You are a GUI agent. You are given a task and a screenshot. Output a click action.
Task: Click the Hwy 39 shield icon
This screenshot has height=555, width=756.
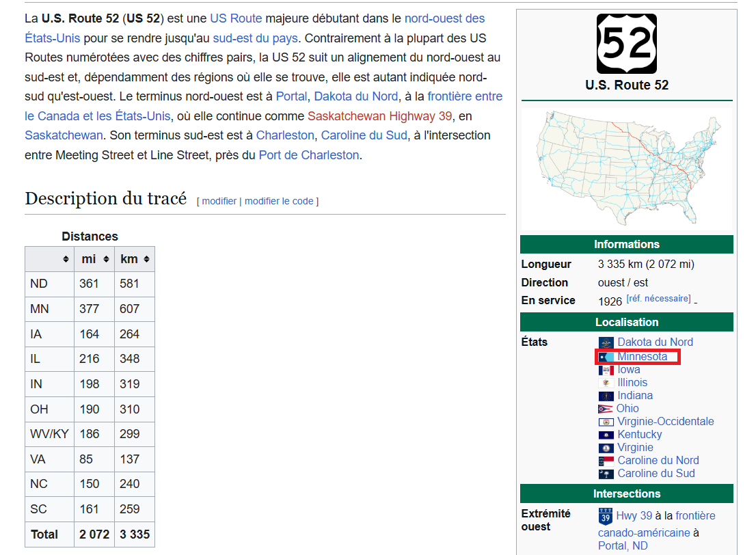point(605,516)
